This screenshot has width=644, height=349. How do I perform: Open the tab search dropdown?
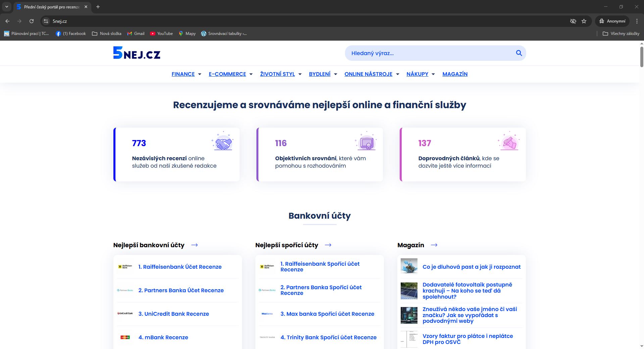point(6,7)
